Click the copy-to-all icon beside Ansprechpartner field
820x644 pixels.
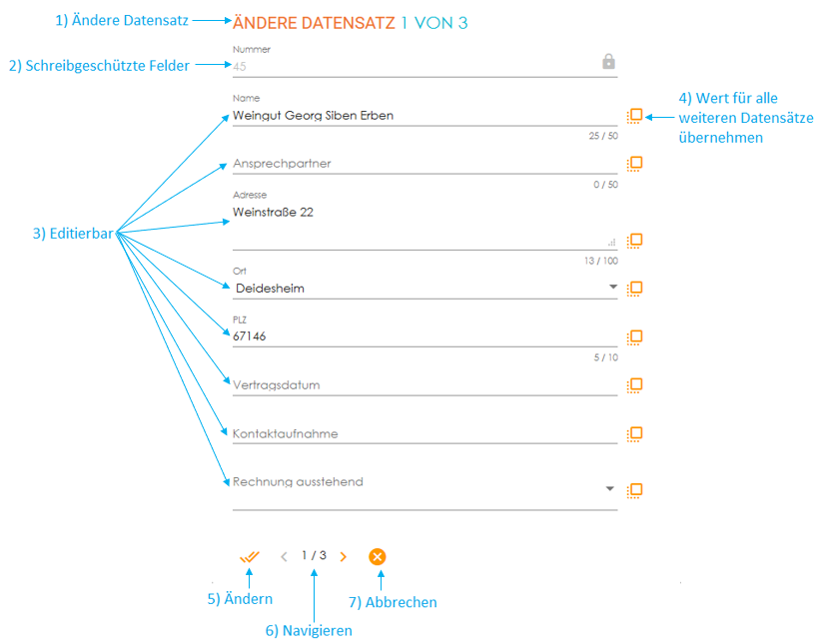click(x=634, y=163)
